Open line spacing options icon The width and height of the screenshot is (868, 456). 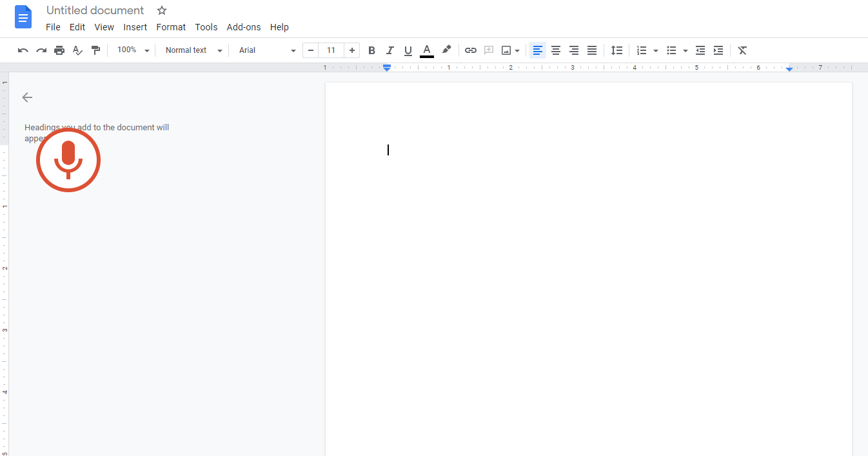pyautogui.click(x=616, y=50)
